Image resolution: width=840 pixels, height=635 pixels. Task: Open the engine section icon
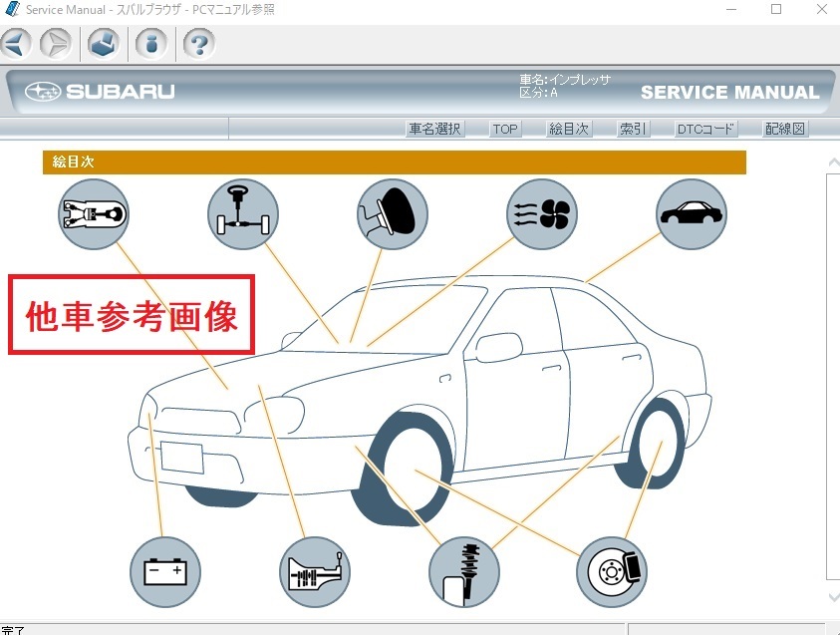tap(94, 213)
